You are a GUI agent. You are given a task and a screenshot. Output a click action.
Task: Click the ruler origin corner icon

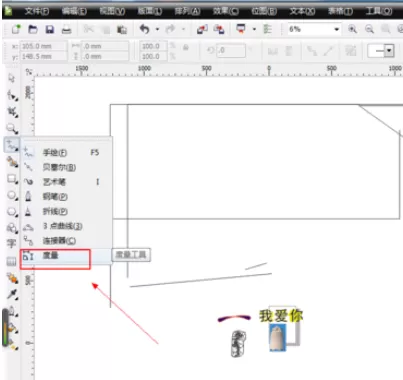pos(29,72)
